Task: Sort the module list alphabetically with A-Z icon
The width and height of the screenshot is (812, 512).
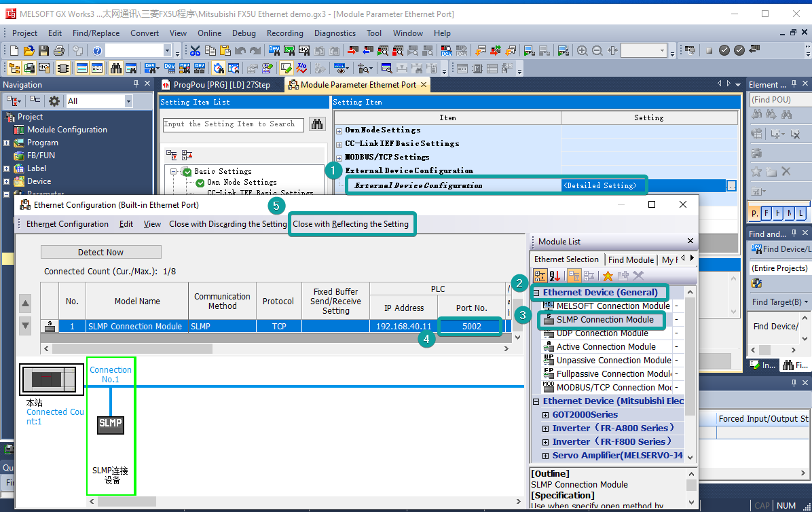Action: point(555,276)
